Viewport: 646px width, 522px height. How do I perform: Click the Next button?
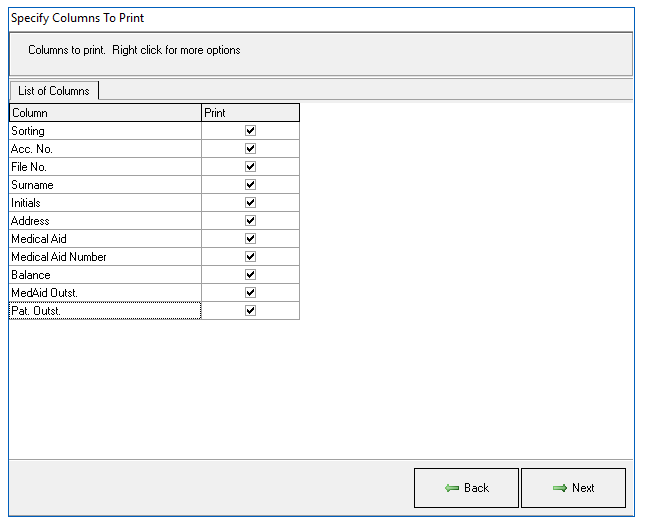click(573, 488)
